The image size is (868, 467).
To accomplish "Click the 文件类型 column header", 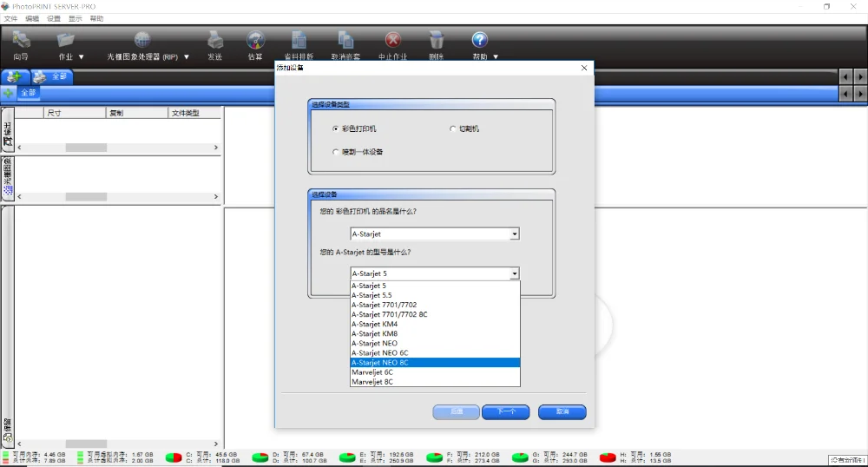I will pos(194,113).
